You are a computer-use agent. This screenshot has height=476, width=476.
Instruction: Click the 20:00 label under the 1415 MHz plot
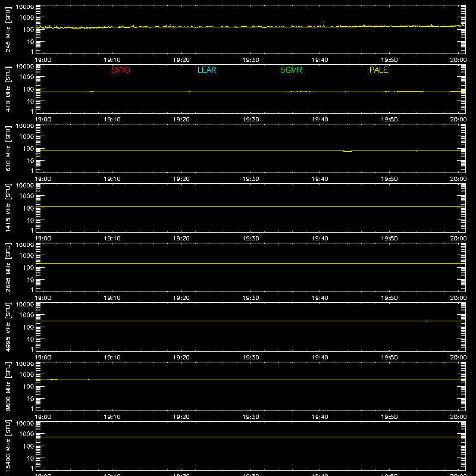[x=458, y=239]
